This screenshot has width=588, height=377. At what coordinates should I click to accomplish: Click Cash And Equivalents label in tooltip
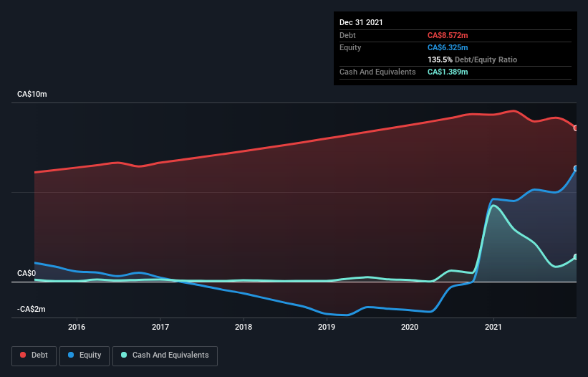377,72
